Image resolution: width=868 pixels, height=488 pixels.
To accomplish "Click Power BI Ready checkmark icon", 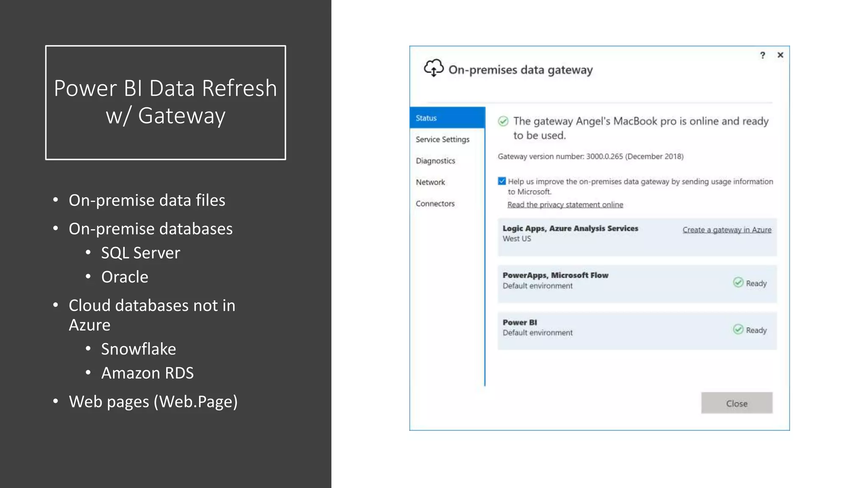I will [738, 330].
